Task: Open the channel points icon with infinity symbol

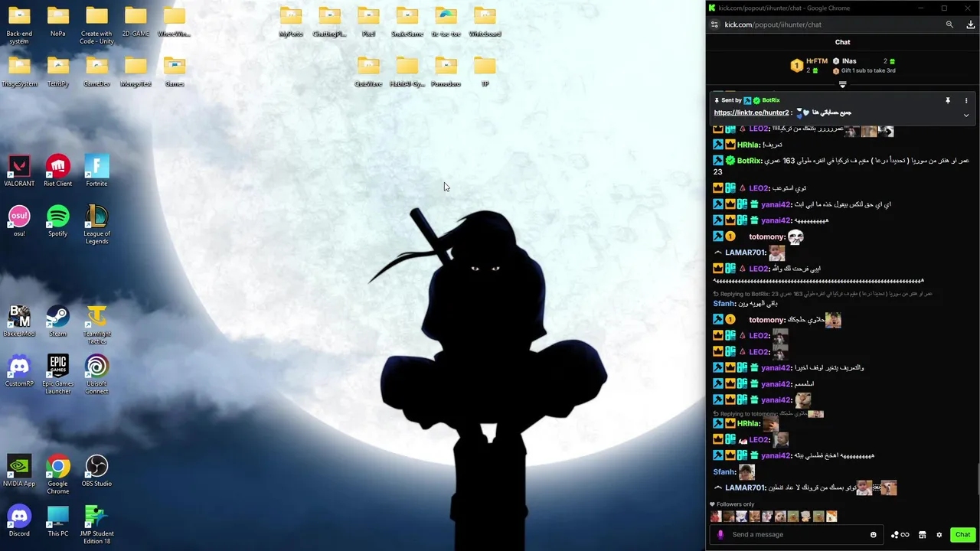Action: [x=900, y=535]
